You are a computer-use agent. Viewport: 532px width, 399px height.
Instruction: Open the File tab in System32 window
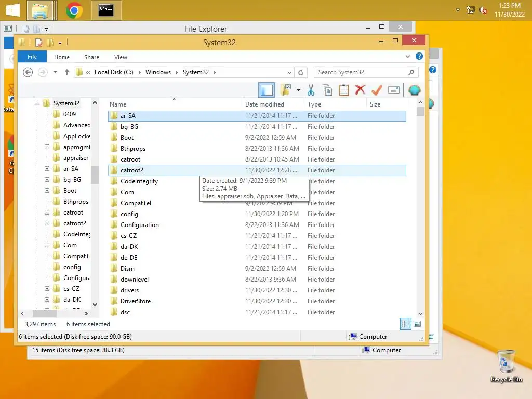(x=32, y=57)
